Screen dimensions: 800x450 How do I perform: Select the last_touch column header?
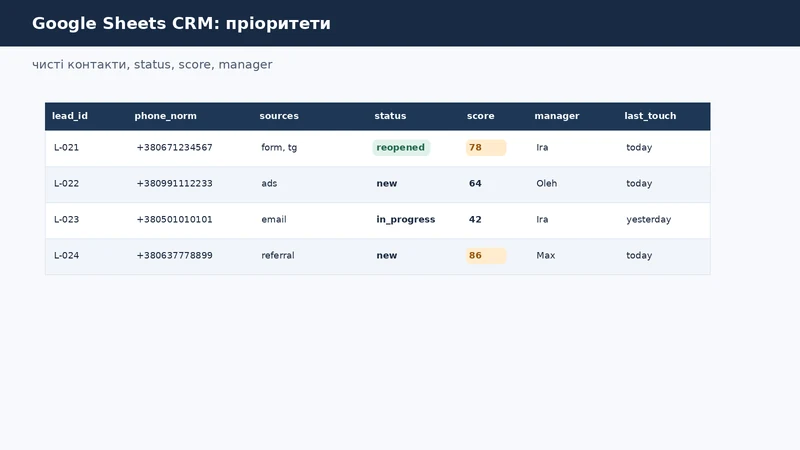(650, 116)
